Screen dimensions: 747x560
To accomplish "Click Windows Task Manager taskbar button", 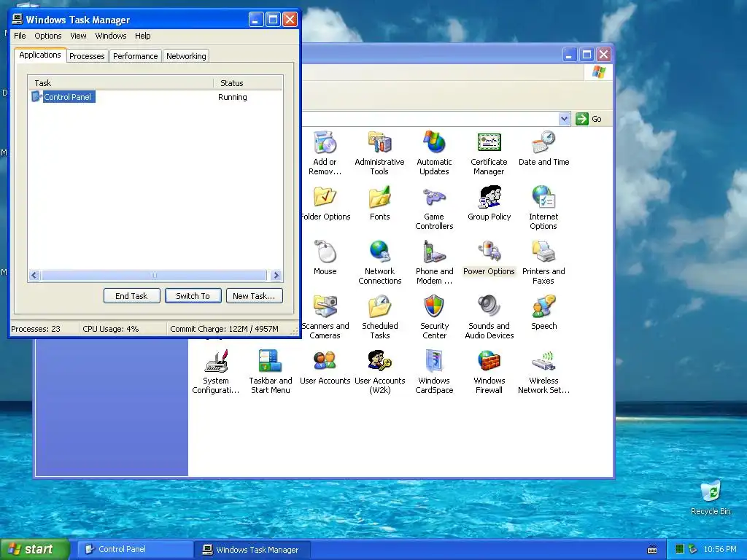I will (x=252, y=549).
